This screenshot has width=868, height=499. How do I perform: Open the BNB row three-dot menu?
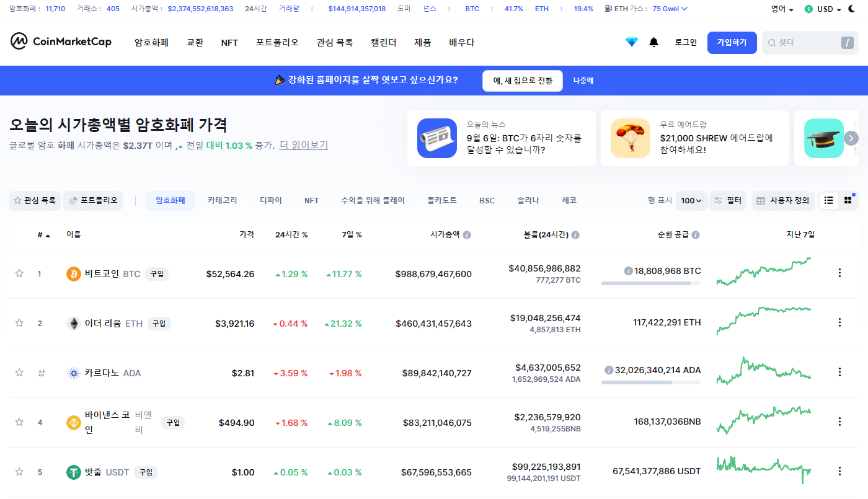839,422
